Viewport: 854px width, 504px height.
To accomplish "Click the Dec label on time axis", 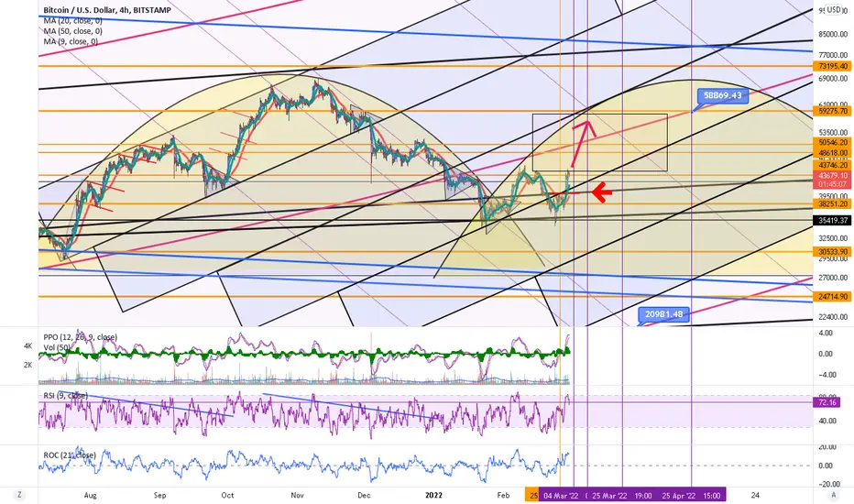I will pos(364,495).
